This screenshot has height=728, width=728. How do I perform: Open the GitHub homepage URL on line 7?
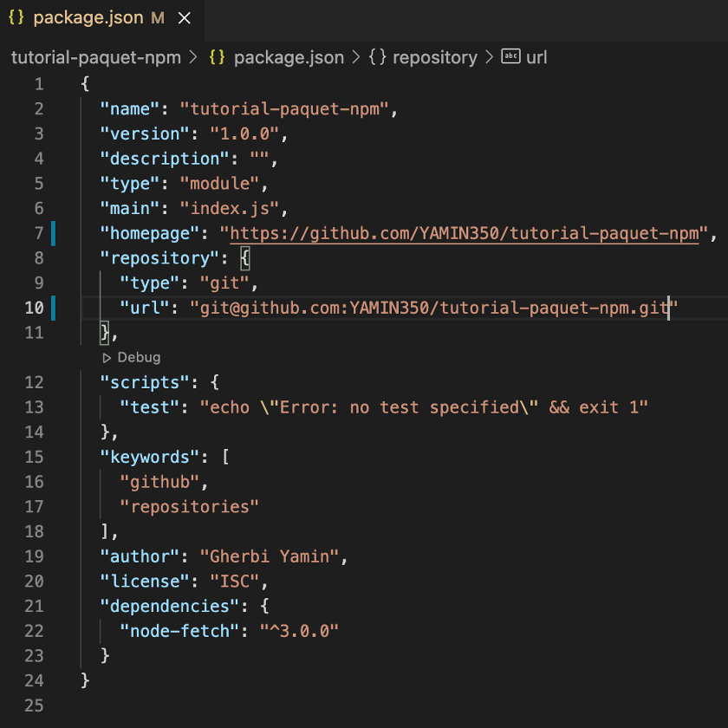coord(459,232)
